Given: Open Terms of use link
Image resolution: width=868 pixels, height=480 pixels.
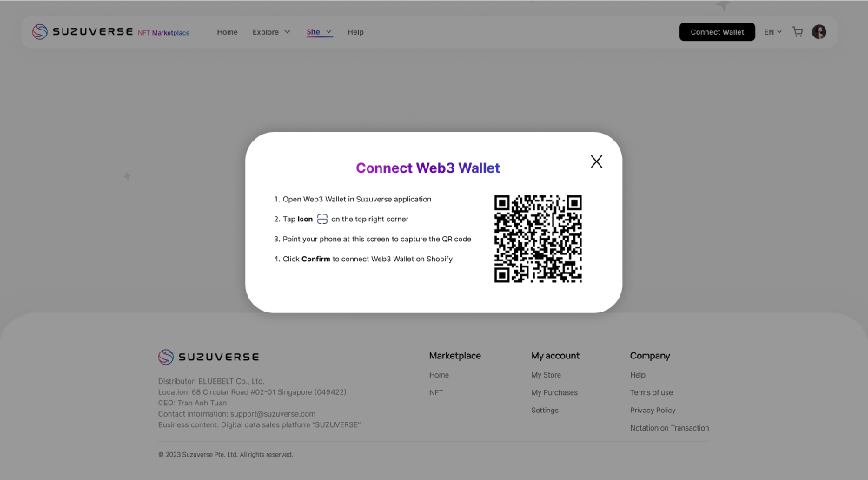Looking at the screenshot, I should 651,392.
